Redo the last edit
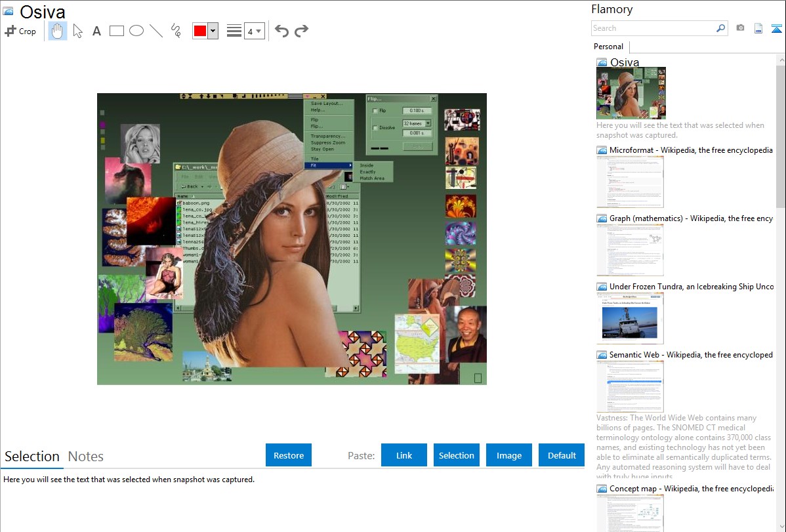The width and height of the screenshot is (786, 532). (301, 31)
